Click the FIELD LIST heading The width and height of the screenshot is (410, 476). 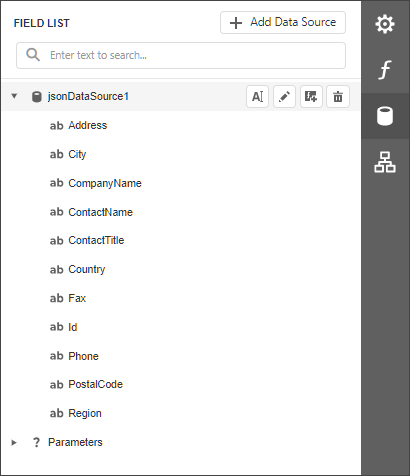click(x=42, y=23)
